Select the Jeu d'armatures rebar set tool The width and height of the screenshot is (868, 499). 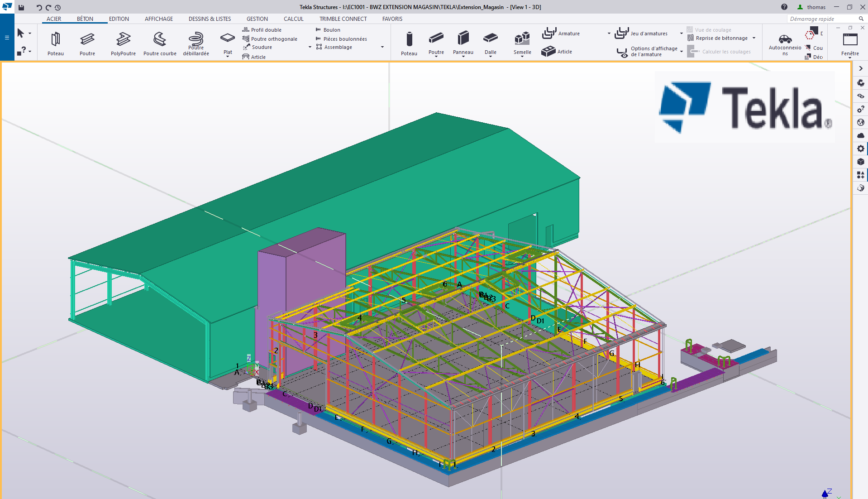pos(641,34)
